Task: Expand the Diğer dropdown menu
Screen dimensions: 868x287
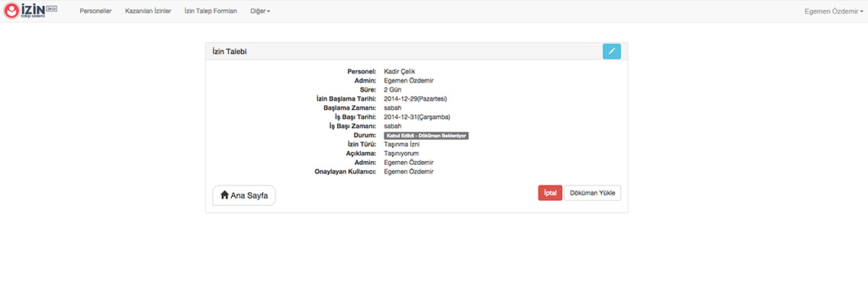Action: point(260,11)
